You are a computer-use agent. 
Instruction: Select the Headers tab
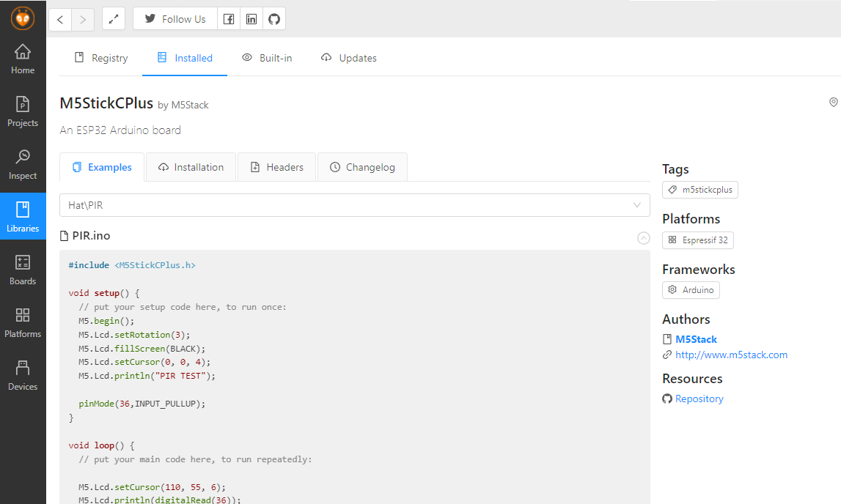[x=276, y=167]
